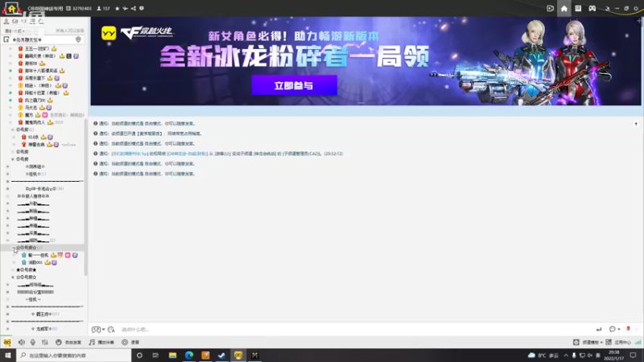The image size is (644, 362).
Task: Send a flower gift icon
Action: 628,329
